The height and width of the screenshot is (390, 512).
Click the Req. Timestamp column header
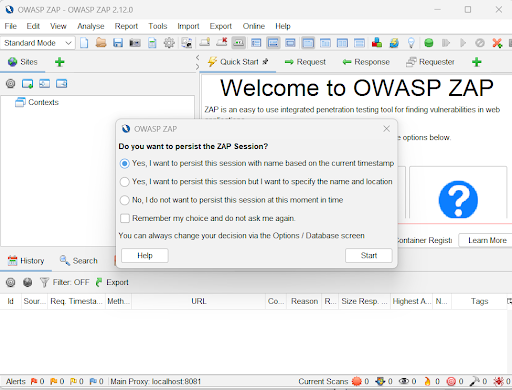tap(76, 301)
